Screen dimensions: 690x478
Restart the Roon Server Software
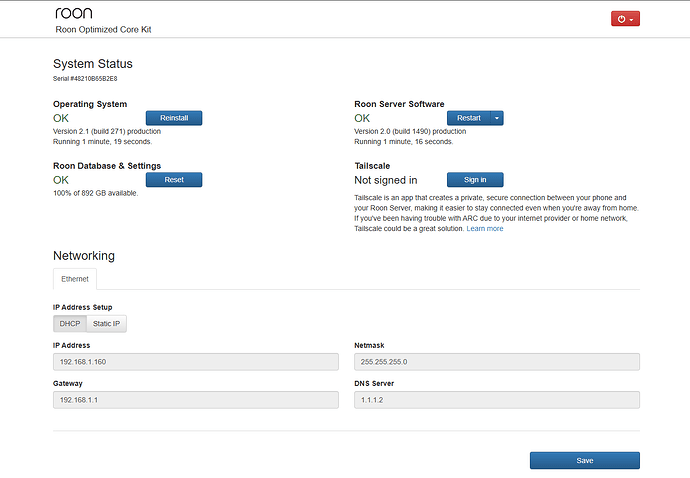pyautogui.click(x=469, y=118)
